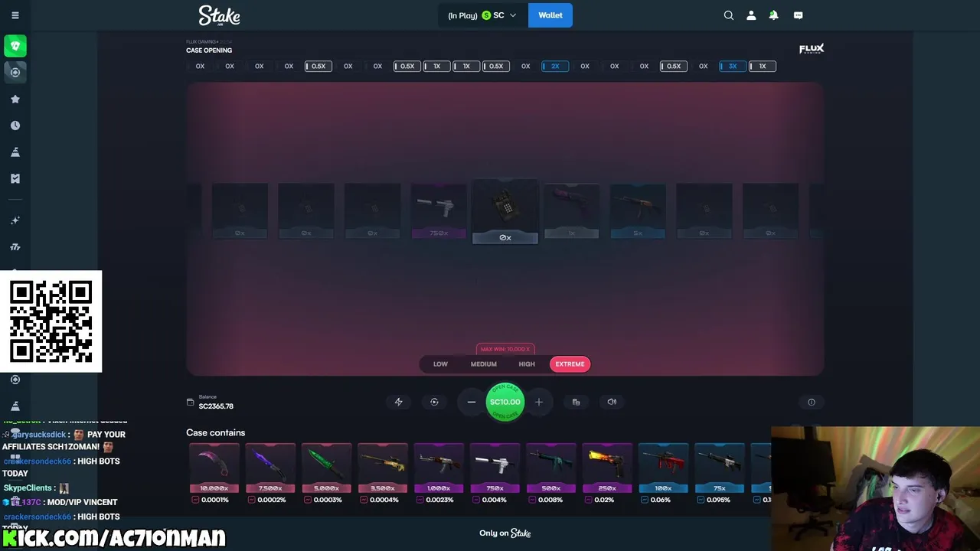This screenshot has width=980, height=551.
Task: Toggle the sound speaker button
Action: (x=612, y=402)
